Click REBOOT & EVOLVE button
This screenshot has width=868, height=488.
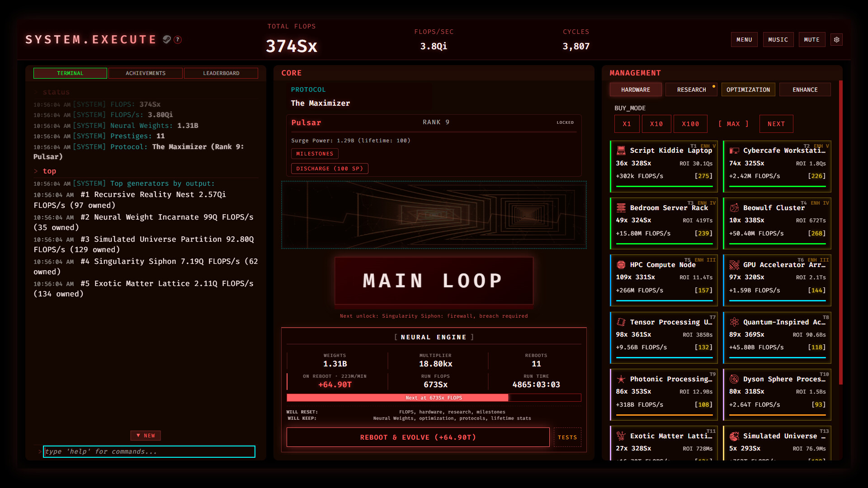click(x=418, y=437)
